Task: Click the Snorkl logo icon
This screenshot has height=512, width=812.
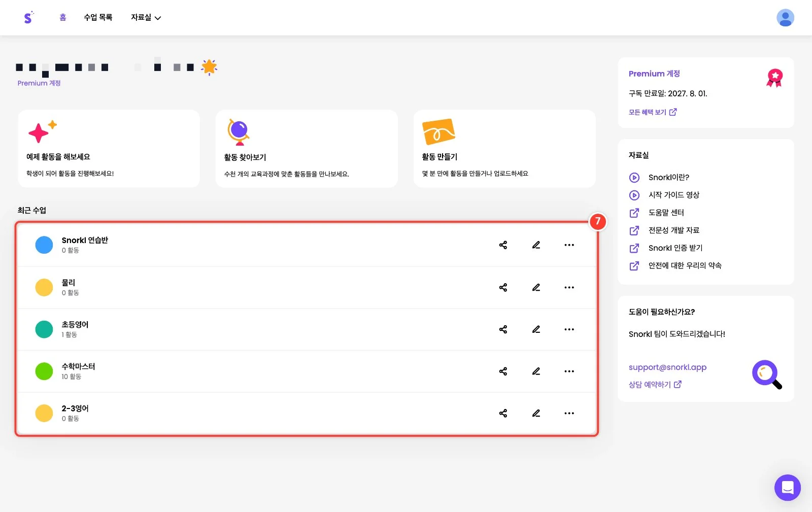Action: (28, 18)
